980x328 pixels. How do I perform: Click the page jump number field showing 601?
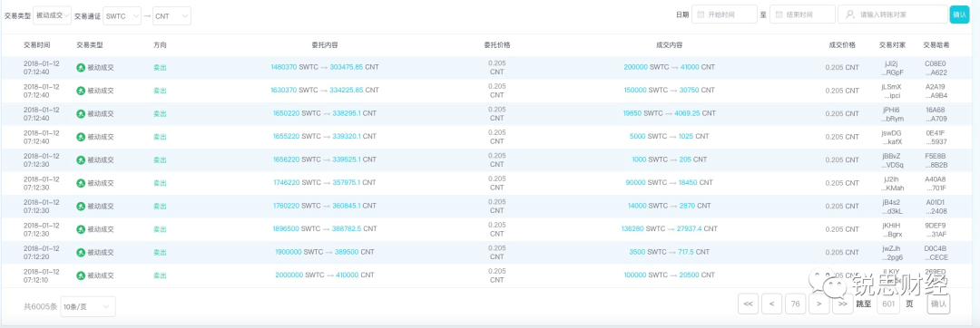[888, 304]
